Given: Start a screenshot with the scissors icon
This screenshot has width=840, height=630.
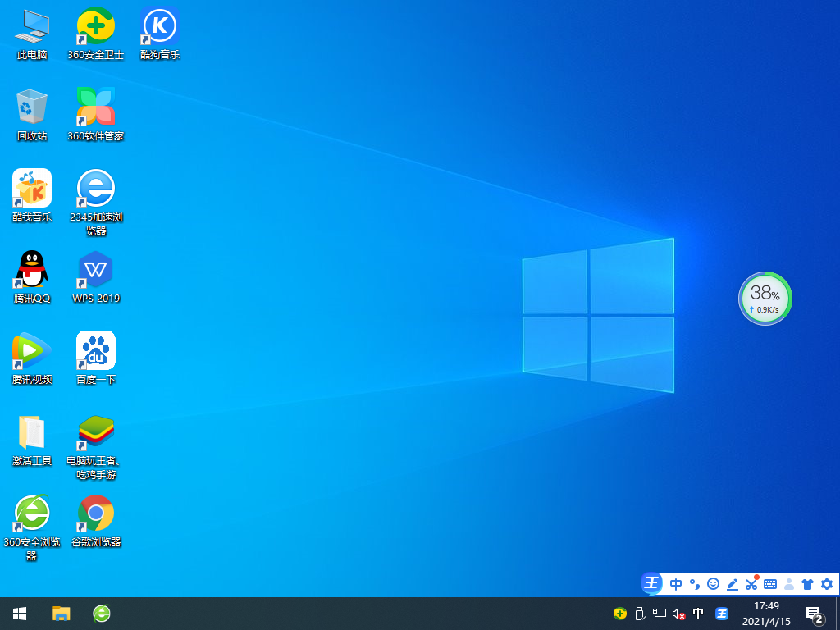Looking at the screenshot, I should pyautogui.click(x=751, y=584).
